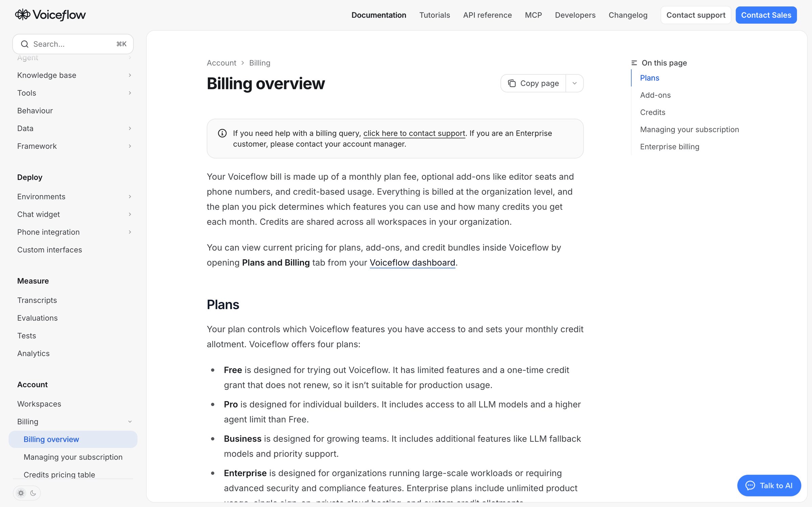Click the On this page list icon

click(634, 63)
